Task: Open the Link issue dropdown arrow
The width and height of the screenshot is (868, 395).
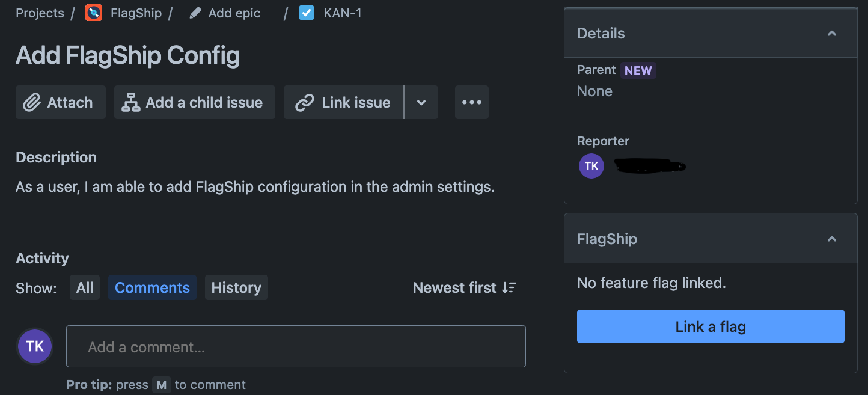Action: click(x=421, y=102)
